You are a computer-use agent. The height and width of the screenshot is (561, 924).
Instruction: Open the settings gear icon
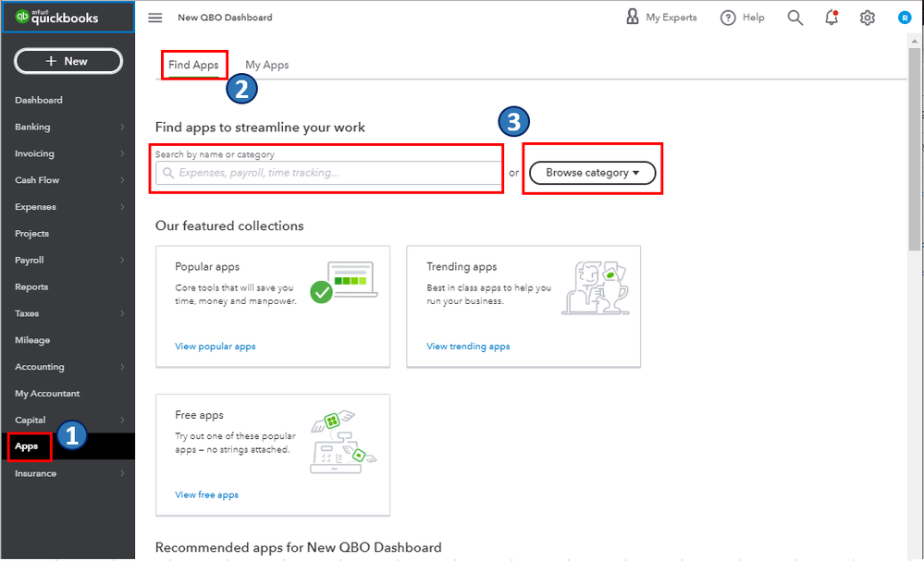(868, 18)
